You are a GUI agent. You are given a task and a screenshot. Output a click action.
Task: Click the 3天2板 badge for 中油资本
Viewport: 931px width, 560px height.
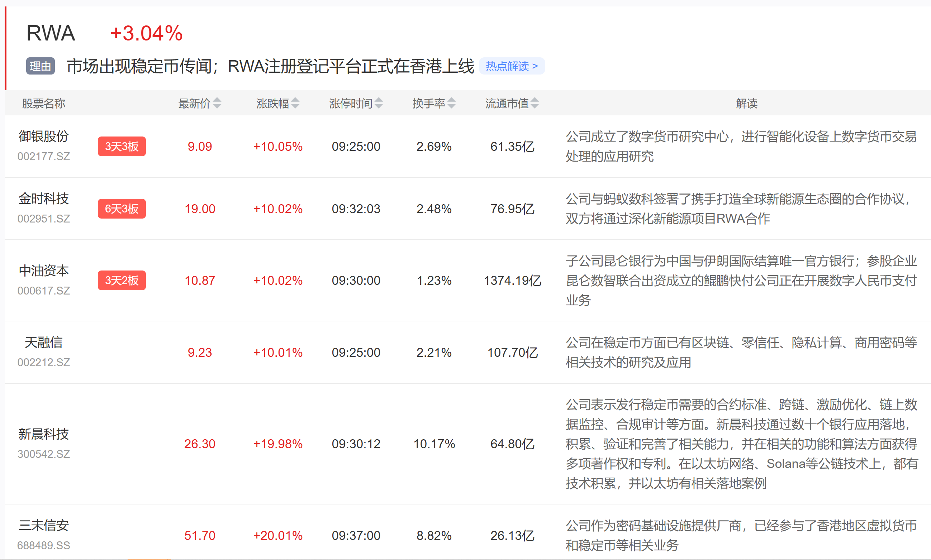pyautogui.click(x=122, y=281)
